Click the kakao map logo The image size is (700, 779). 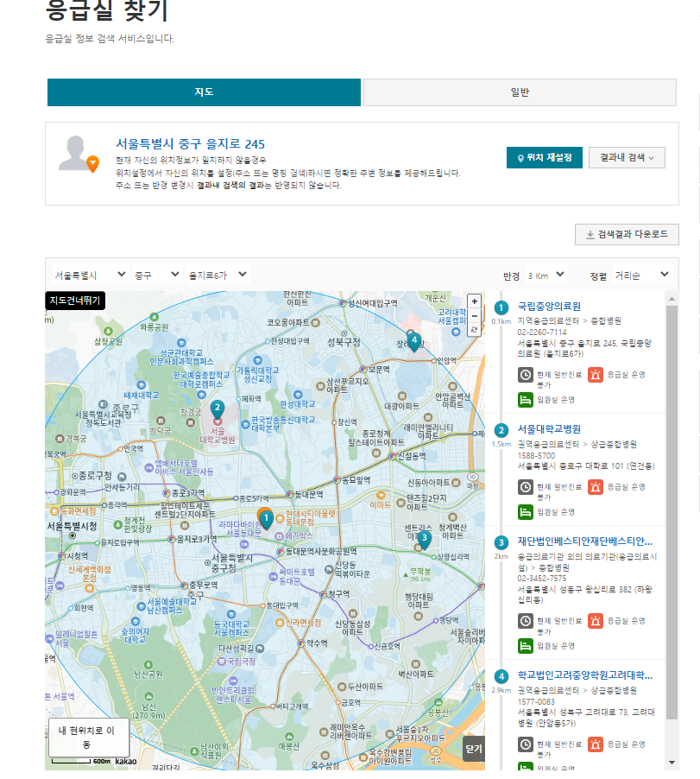(x=126, y=761)
